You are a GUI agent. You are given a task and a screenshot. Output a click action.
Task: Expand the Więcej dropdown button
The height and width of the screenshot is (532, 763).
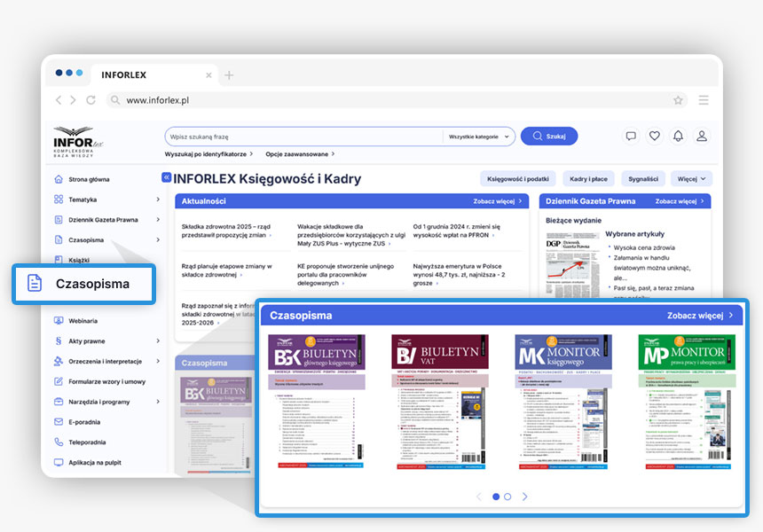tap(692, 178)
